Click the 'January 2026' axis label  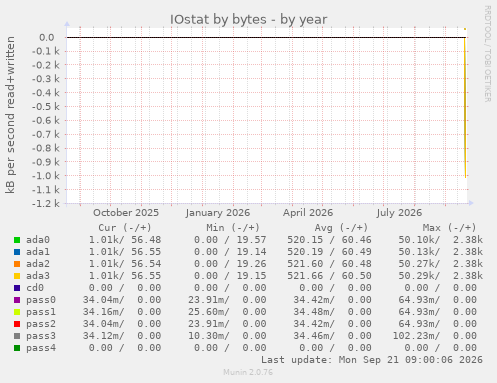pos(218,213)
